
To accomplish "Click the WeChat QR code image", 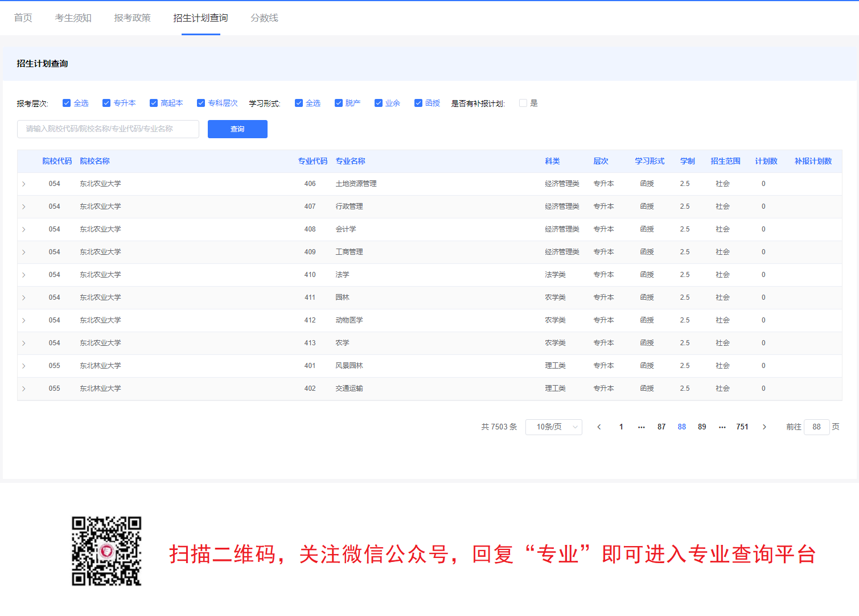I will tap(106, 551).
